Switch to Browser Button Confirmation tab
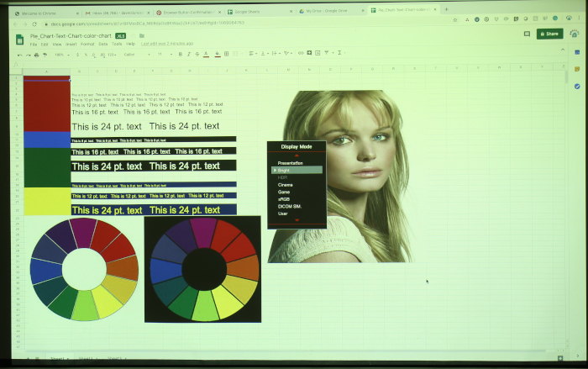 pos(189,13)
